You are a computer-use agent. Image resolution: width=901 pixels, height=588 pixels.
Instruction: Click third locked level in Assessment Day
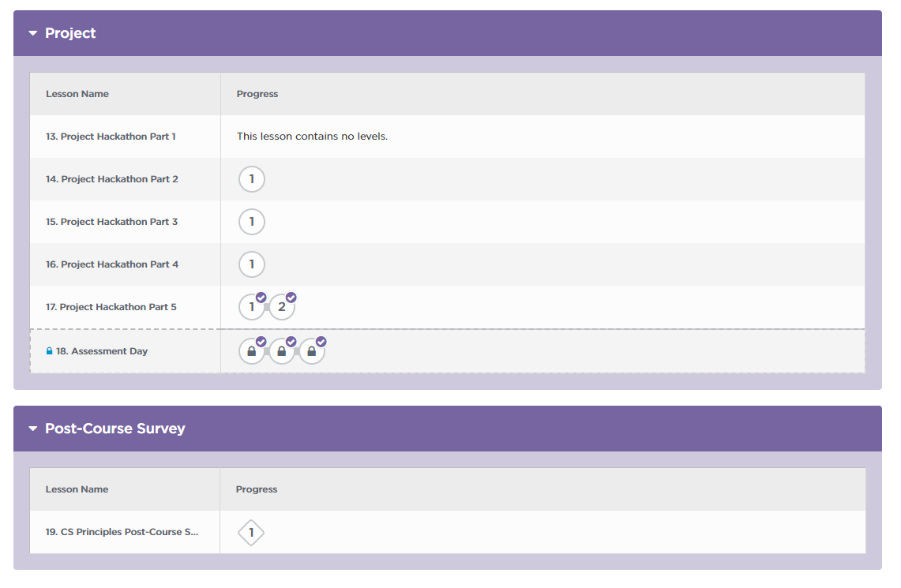pyautogui.click(x=312, y=351)
